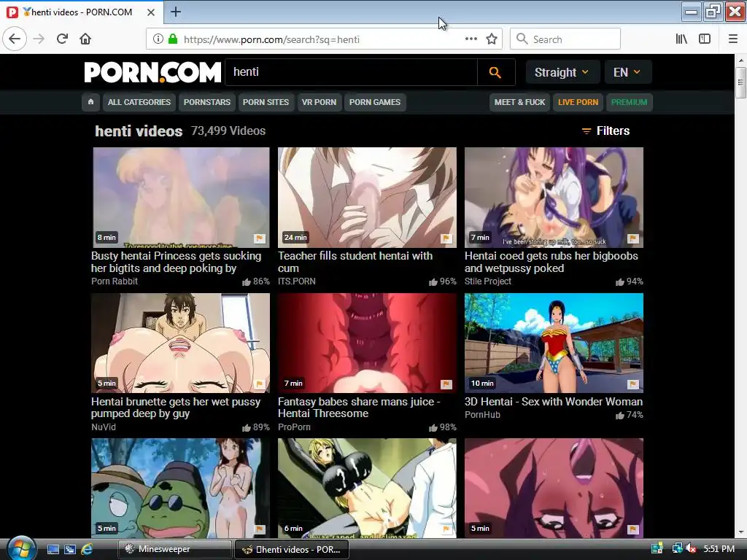Flag the 6 min video
The image size is (747, 560).
click(446, 529)
